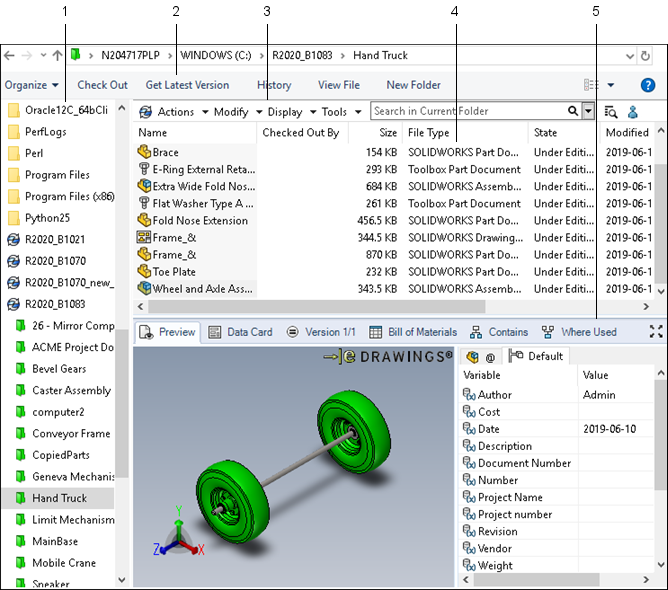Viewport: 668px width, 590px height.
Task: Expand the search options dropdown arrow
Action: coord(588,111)
